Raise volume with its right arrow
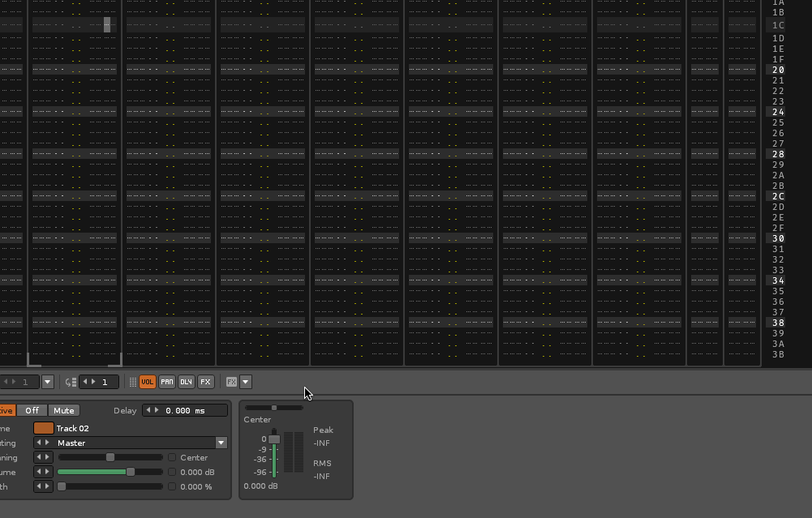 coord(47,472)
